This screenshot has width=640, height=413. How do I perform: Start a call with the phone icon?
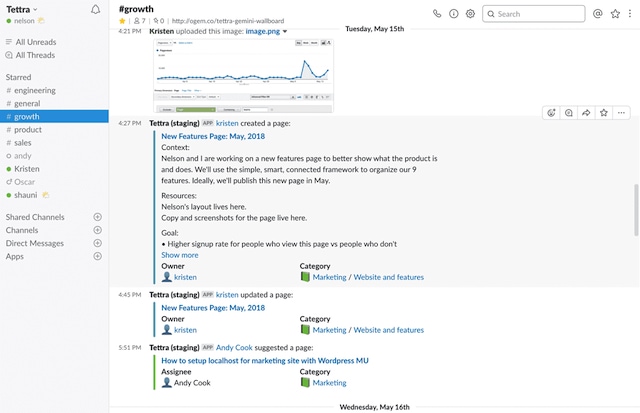437,14
